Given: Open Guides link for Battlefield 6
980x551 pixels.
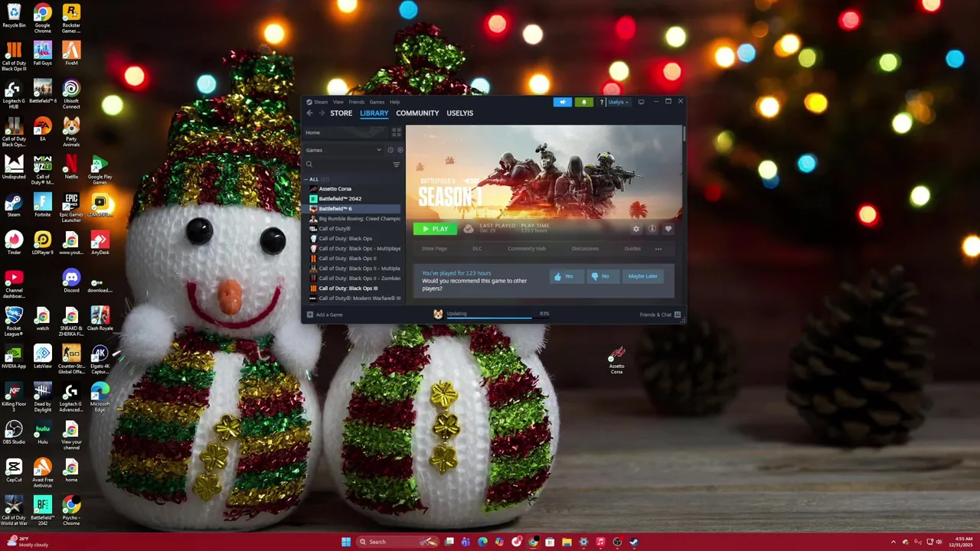Looking at the screenshot, I should pyautogui.click(x=632, y=249).
